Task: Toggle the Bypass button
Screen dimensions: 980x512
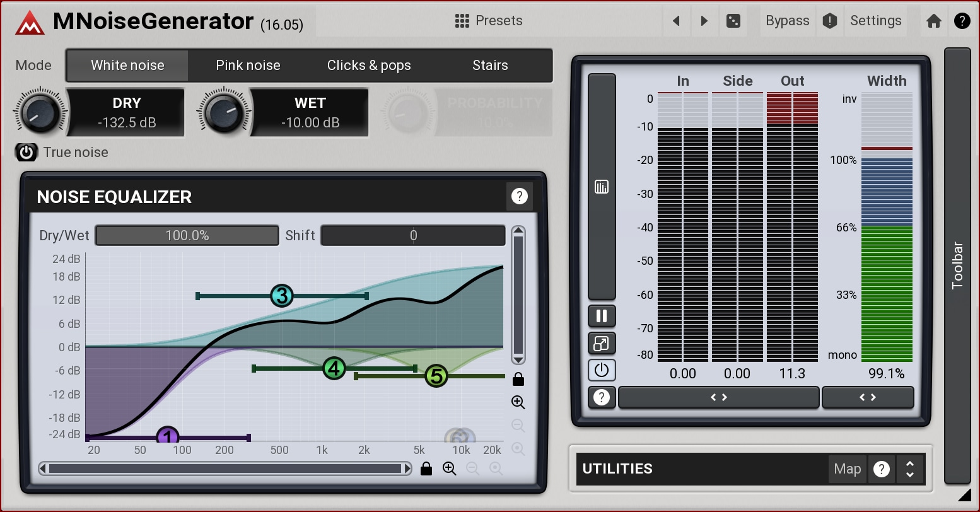Action: point(788,21)
